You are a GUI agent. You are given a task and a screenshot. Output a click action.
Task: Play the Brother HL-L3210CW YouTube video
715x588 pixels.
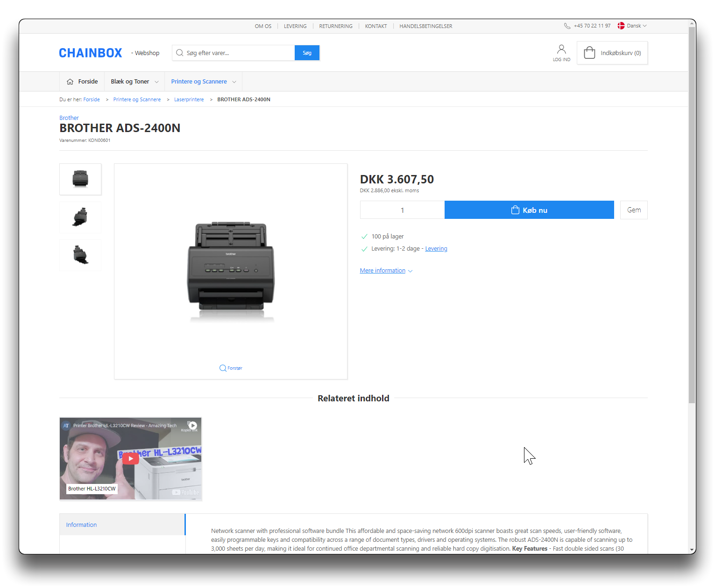click(x=131, y=458)
